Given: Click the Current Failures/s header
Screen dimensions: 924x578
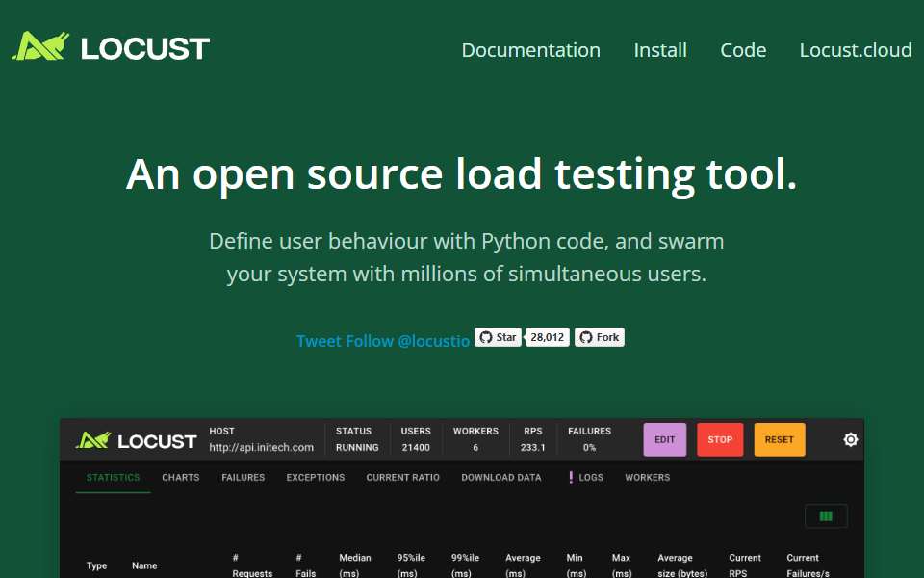Looking at the screenshot, I should 808,565.
